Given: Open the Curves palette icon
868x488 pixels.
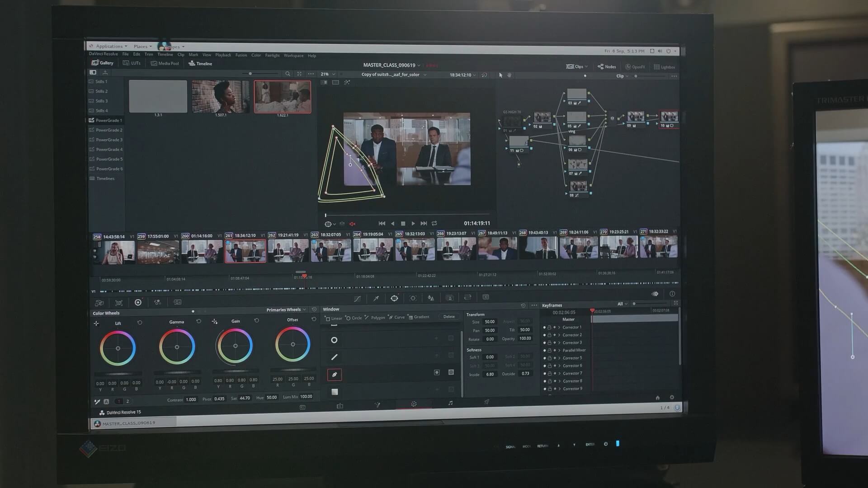Looking at the screenshot, I should (x=357, y=298).
